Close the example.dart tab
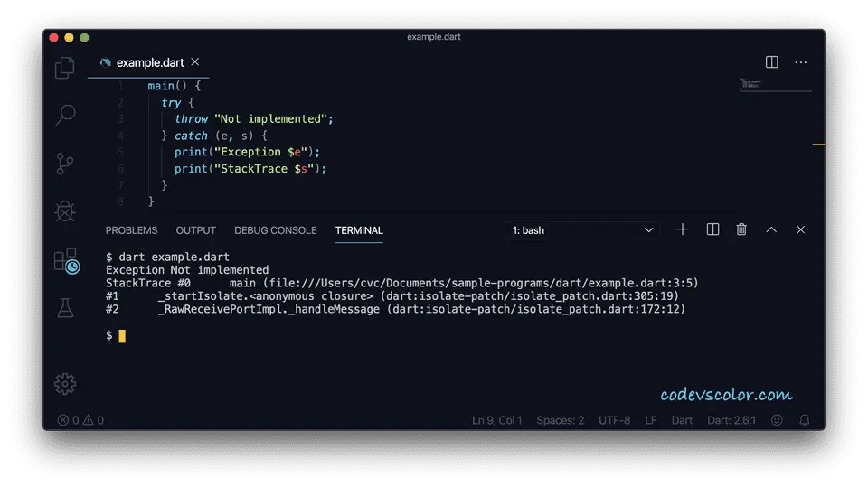Screen dimensions: 868x487 pyautogui.click(x=195, y=62)
